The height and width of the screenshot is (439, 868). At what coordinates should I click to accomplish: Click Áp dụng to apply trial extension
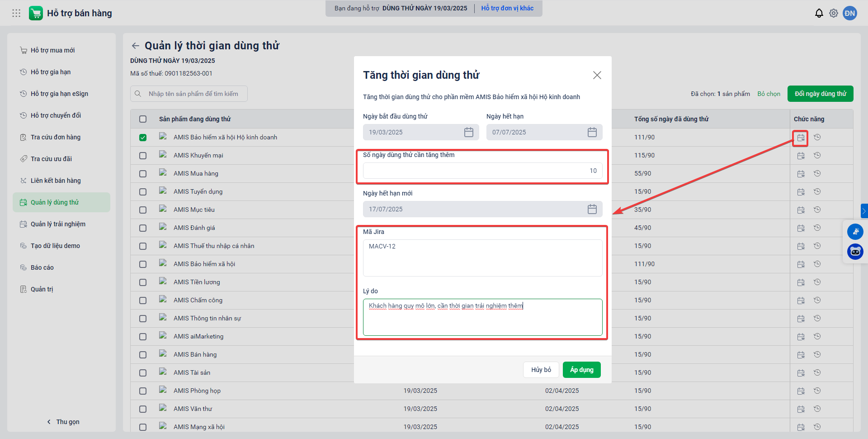(x=581, y=370)
